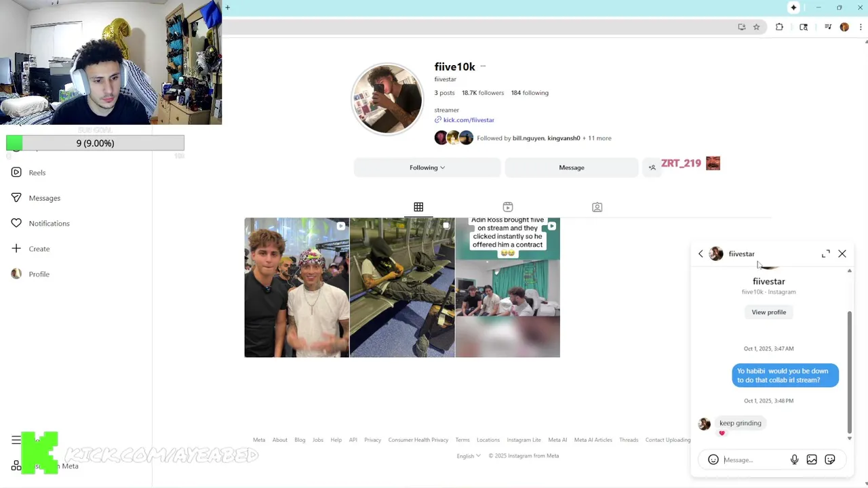Click the Terms footer link
This screenshot has height=488, width=868.
click(462, 440)
